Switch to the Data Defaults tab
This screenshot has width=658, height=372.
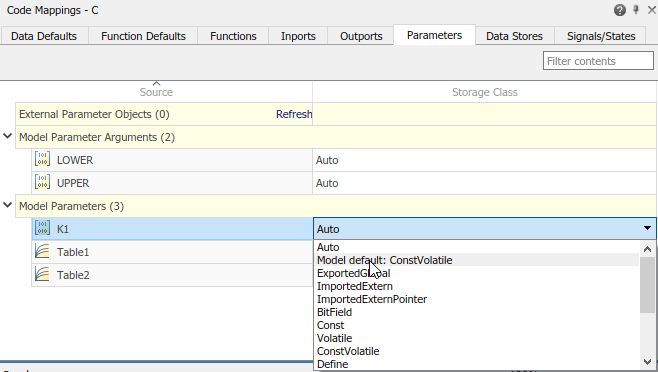[x=44, y=36]
